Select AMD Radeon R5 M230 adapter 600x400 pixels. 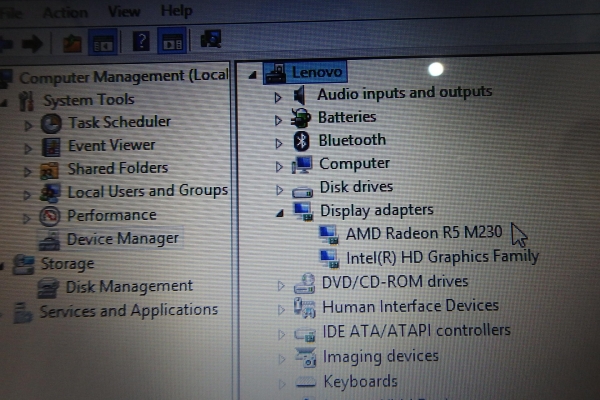424,233
